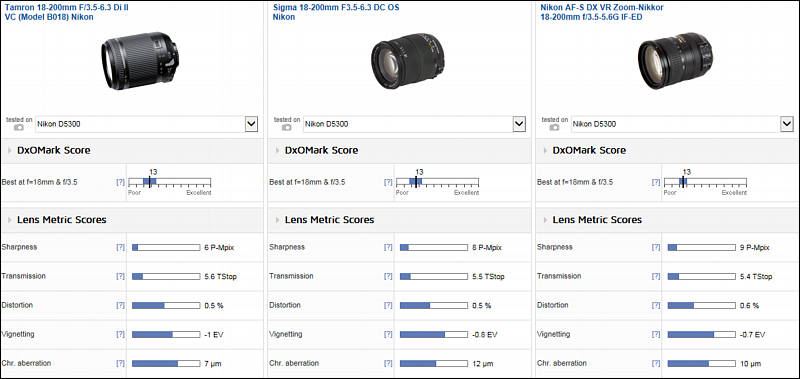Open Sharpness help [?] in Sigma column
The image size is (800, 379).
(388, 247)
